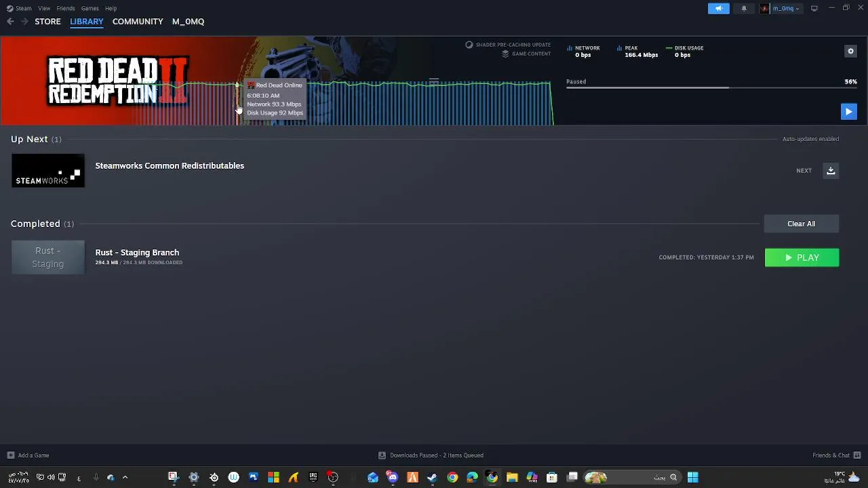Expand the m_0mq account dropdown
The width and height of the screenshot is (868, 488).
point(781,8)
